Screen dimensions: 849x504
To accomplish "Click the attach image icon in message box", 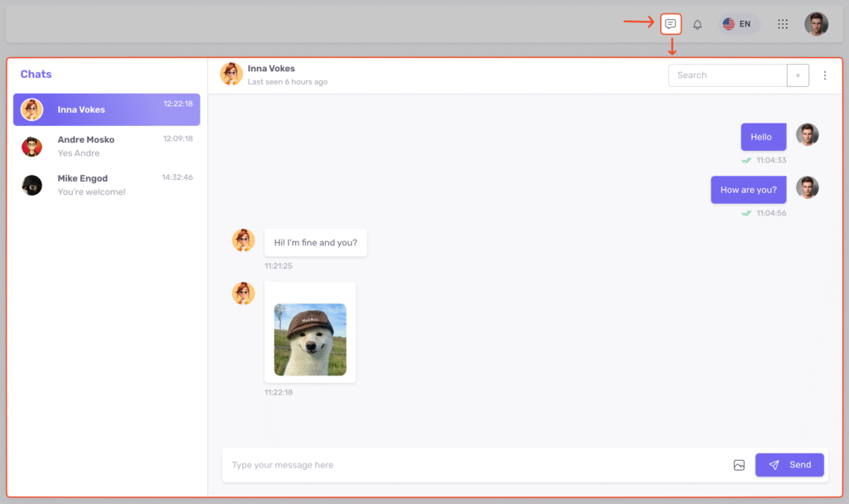I will (x=739, y=465).
